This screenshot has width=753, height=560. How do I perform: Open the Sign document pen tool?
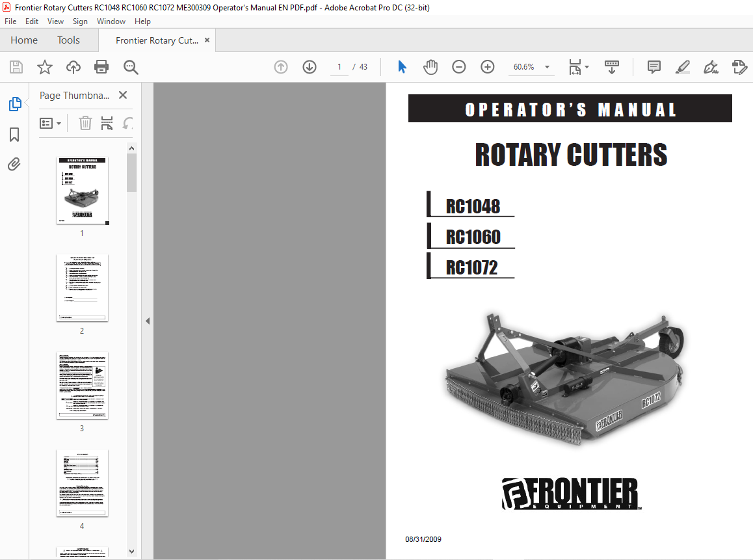tap(711, 67)
